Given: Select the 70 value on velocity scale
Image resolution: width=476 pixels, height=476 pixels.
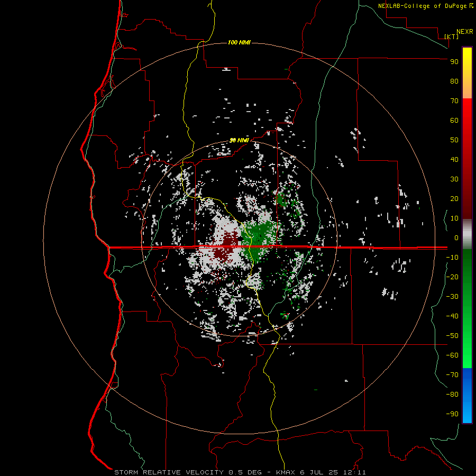Looking at the screenshot, I should click(x=454, y=101).
